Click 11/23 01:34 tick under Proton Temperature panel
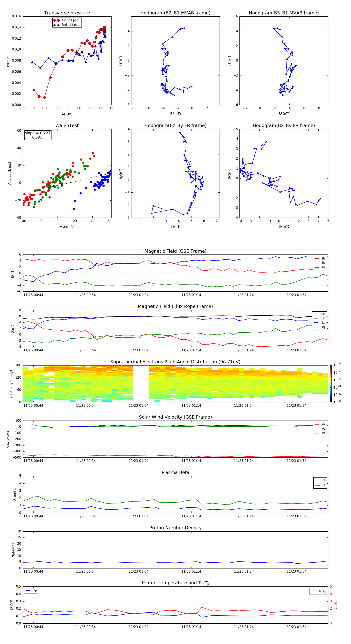This screenshot has width=351, height=644. [296, 627]
